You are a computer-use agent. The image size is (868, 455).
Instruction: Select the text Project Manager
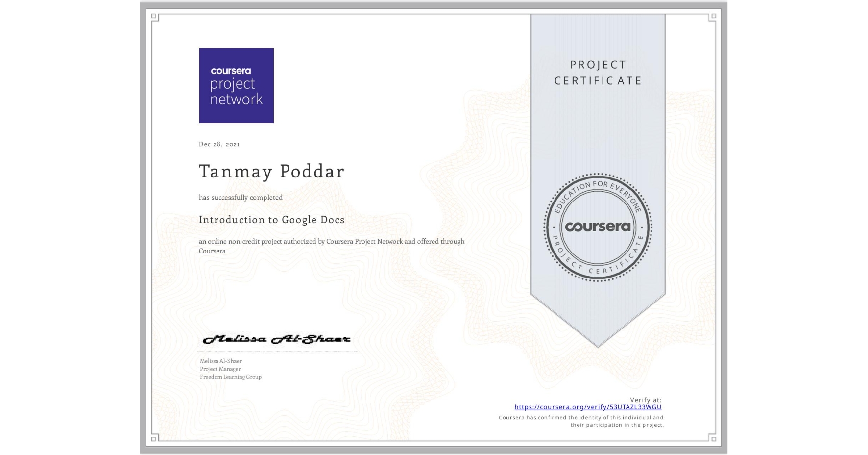[x=220, y=369]
